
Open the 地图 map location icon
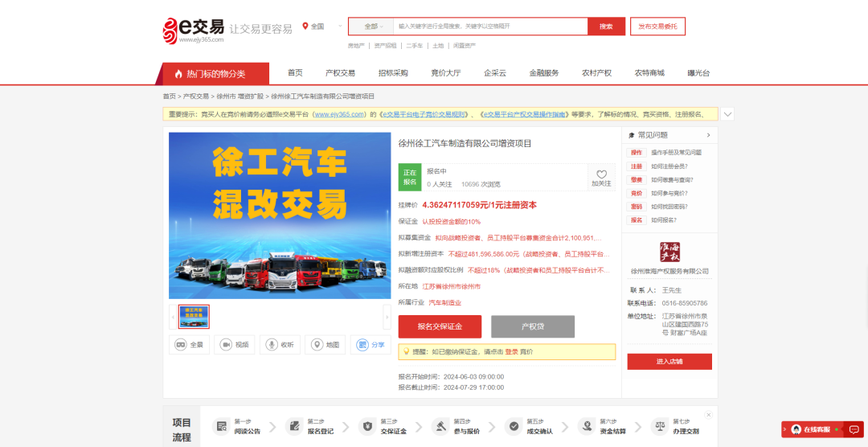317,344
